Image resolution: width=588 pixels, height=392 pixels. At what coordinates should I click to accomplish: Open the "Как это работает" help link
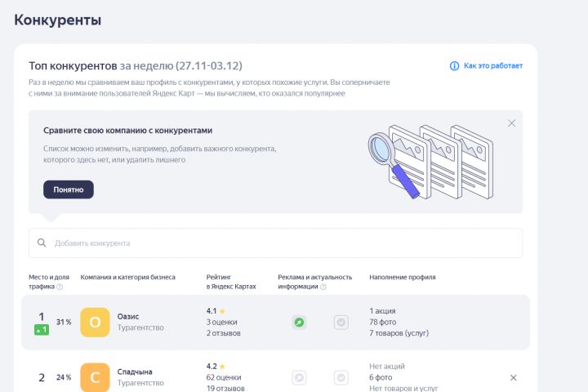coord(492,66)
